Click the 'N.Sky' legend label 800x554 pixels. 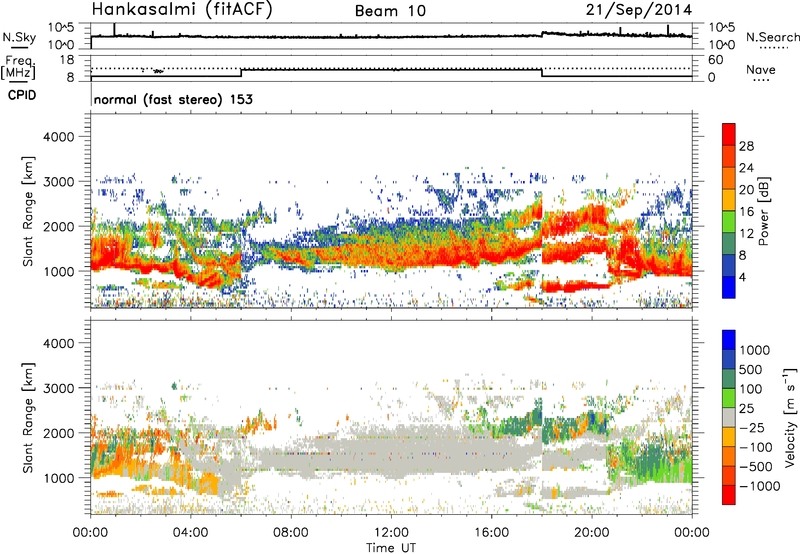click(x=19, y=37)
